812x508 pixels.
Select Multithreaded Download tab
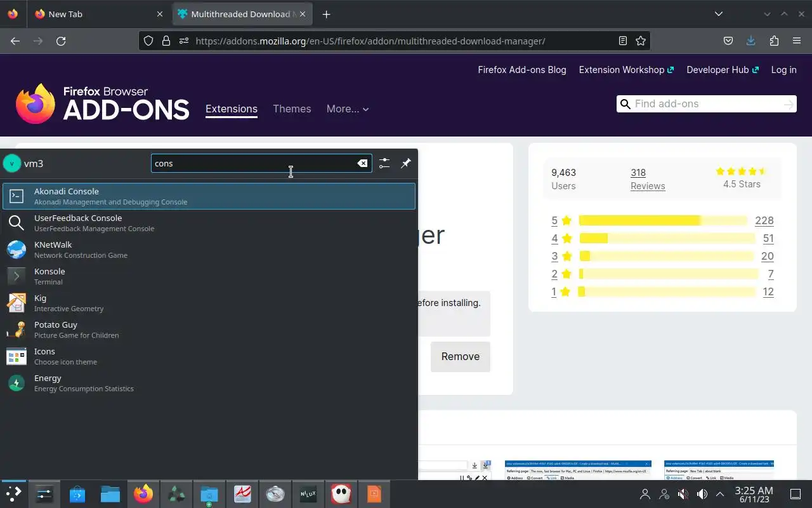(242, 14)
